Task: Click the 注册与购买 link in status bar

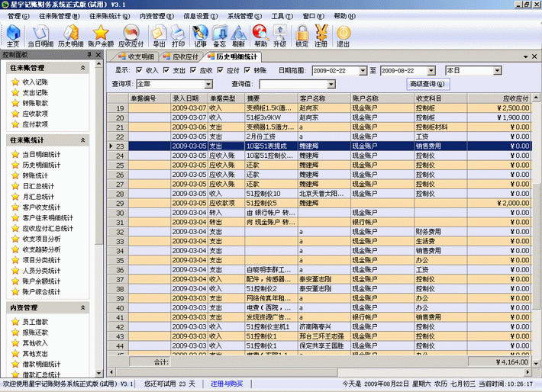Action: click(228, 383)
